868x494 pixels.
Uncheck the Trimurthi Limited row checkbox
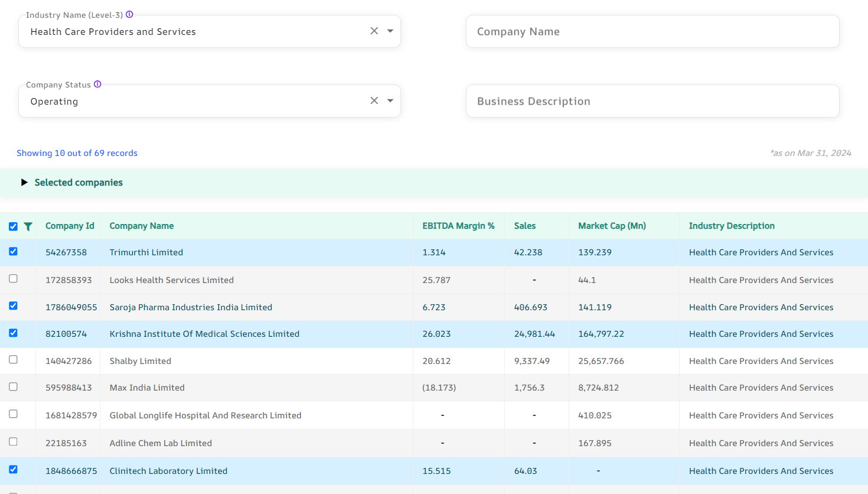pos(13,252)
